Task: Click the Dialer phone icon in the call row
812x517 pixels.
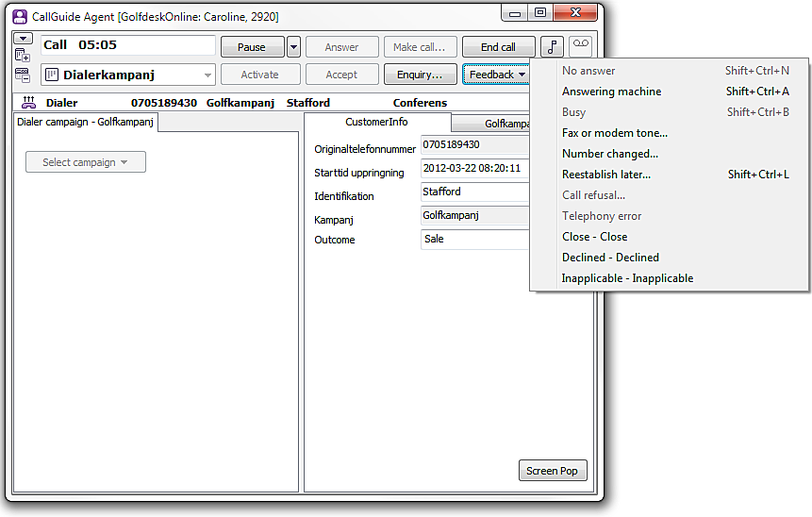Action: click(28, 103)
